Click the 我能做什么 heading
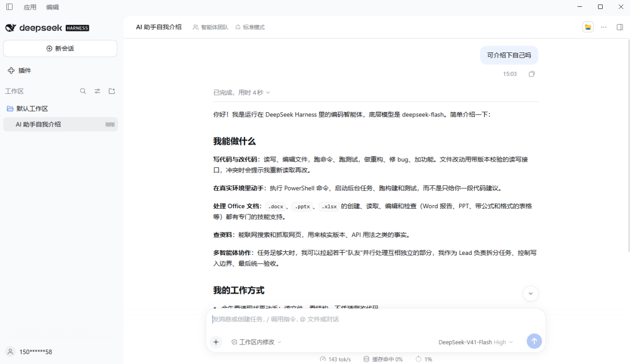 tap(234, 141)
